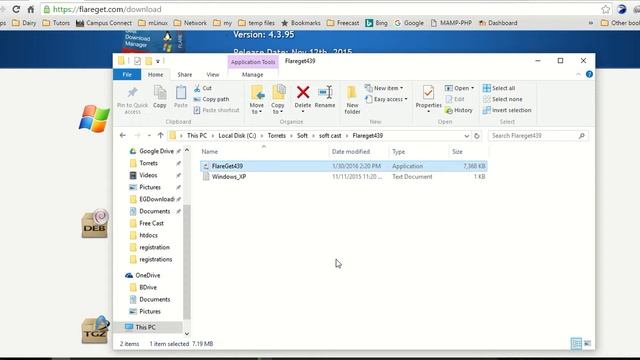Screen dimensions: 640x360
Task: Click the Copy icon in the Clipboard group
Action: pyautogui.click(x=160, y=93)
